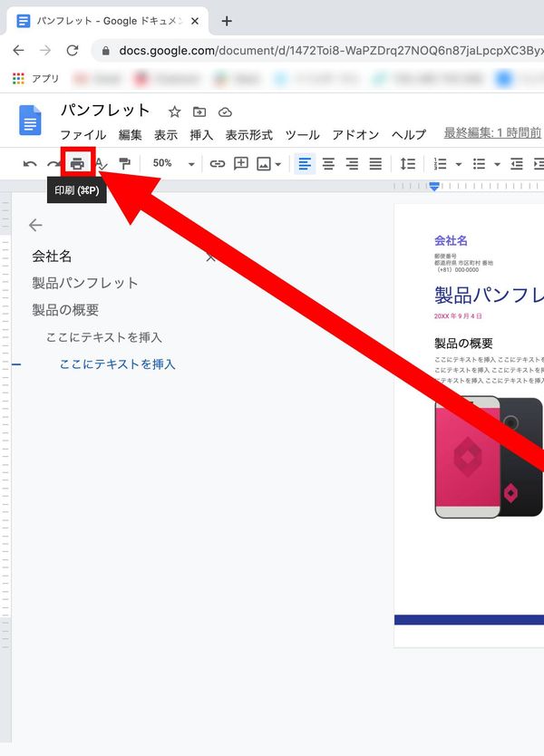Open the ヘルプ menu
Screen dimensions: 544x756
click(409, 134)
